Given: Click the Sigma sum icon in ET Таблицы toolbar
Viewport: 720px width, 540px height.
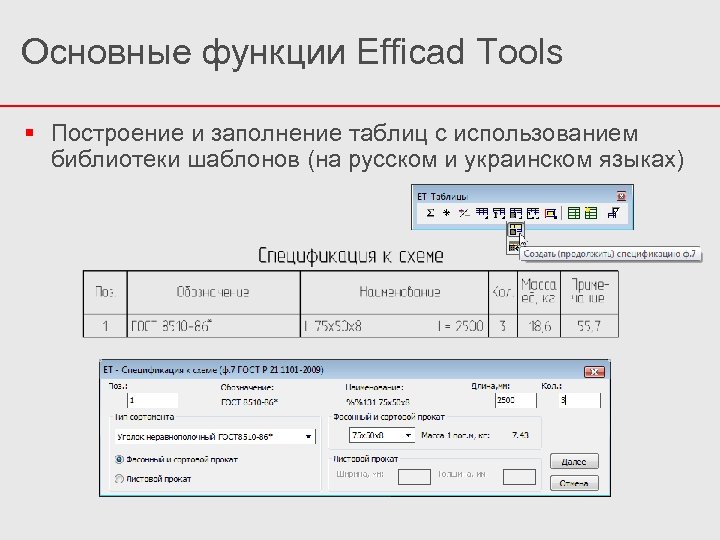Looking at the screenshot, I should point(430,213).
